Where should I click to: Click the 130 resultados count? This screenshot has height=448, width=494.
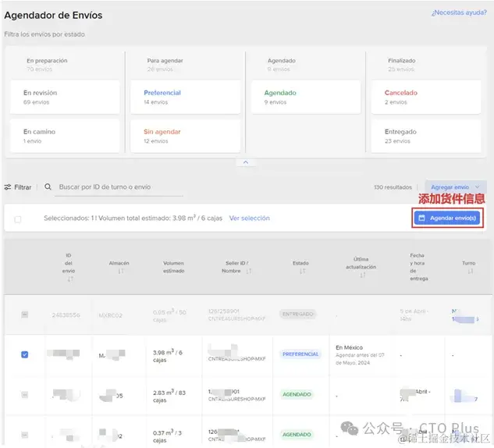[x=393, y=187]
